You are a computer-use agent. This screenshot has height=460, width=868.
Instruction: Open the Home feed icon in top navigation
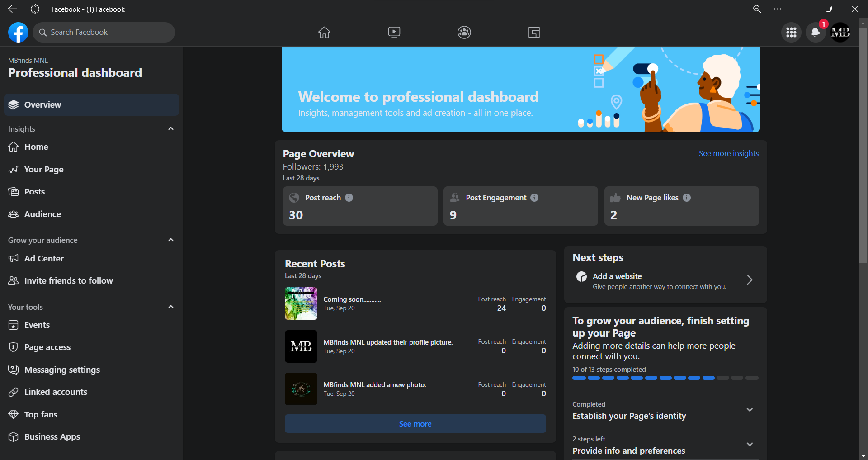324,33
